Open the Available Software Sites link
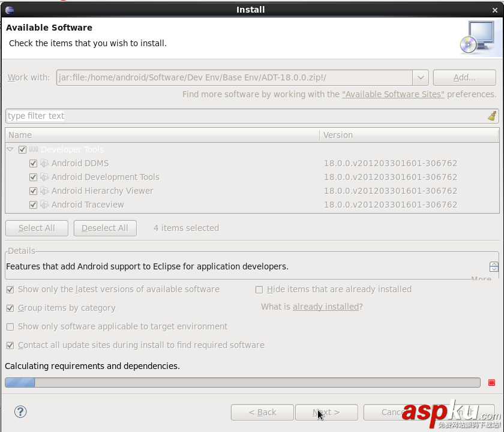The height and width of the screenshot is (432, 504). coord(393,94)
